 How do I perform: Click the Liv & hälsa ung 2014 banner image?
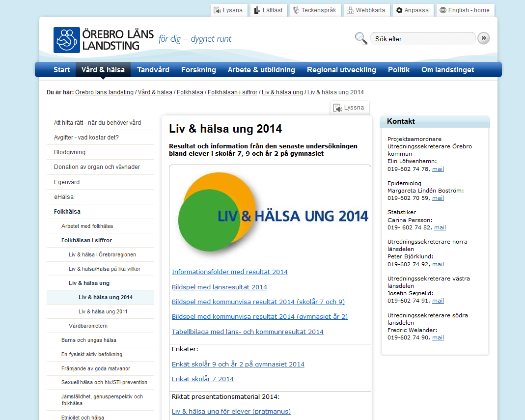click(x=270, y=216)
